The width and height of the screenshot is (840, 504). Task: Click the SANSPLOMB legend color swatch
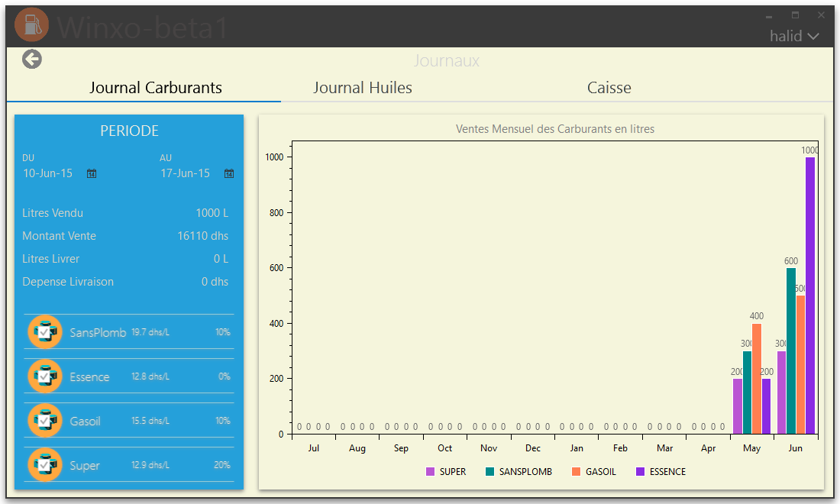pos(489,472)
